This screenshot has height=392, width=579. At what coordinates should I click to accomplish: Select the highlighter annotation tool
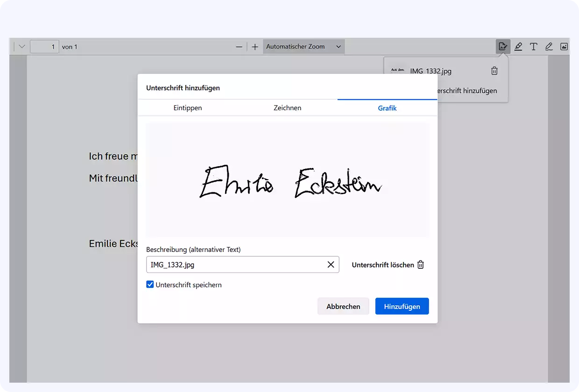[x=518, y=46]
